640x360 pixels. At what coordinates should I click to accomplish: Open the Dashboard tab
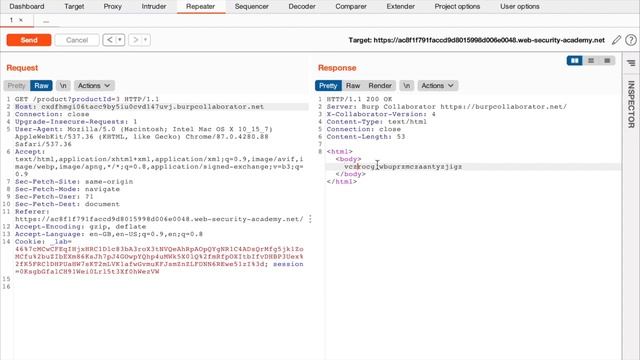point(27,7)
